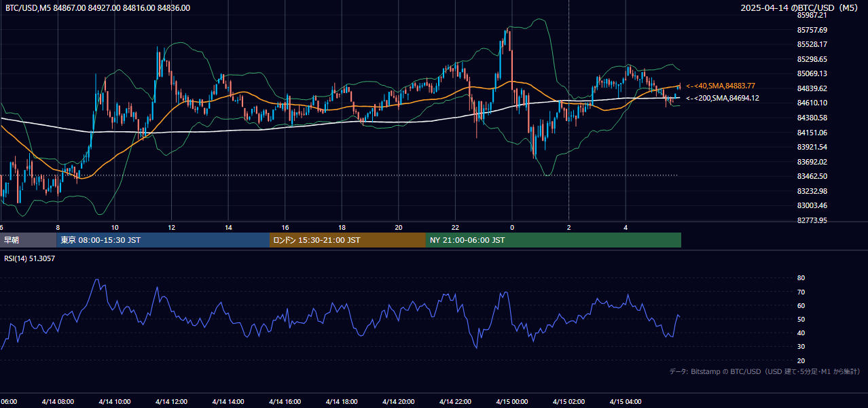Click bottom date label 4/14 12:00
The image size is (868, 408).
(172, 401)
